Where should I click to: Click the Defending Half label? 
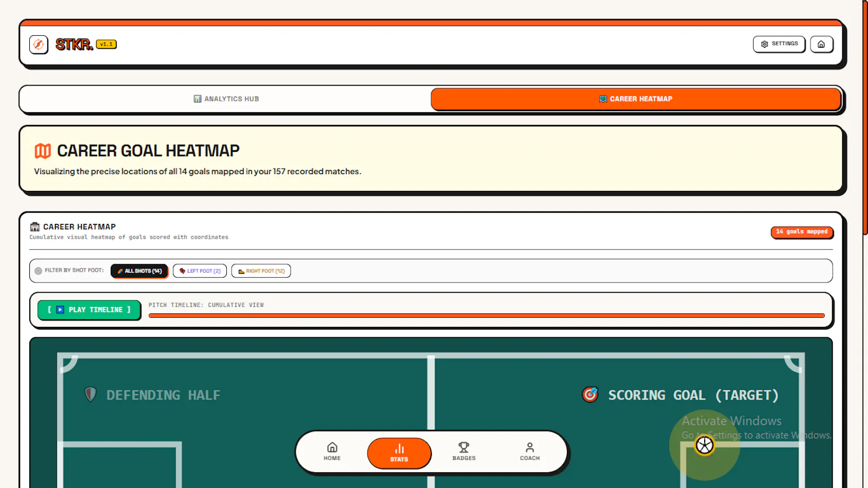[x=163, y=395]
